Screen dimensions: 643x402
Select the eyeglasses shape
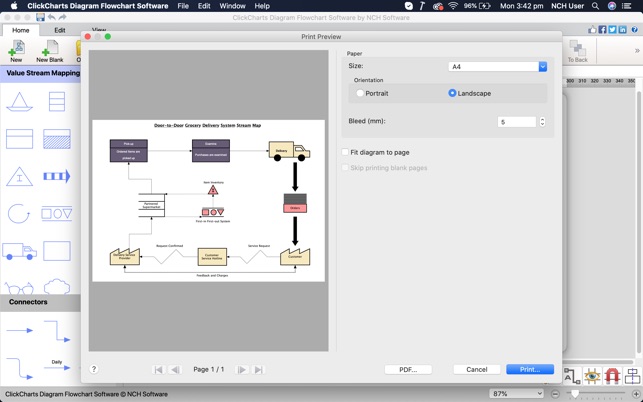tap(19, 288)
